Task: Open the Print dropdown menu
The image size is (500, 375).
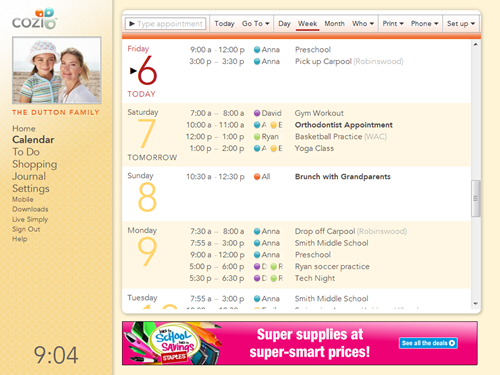Action: [x=393, y=24]
